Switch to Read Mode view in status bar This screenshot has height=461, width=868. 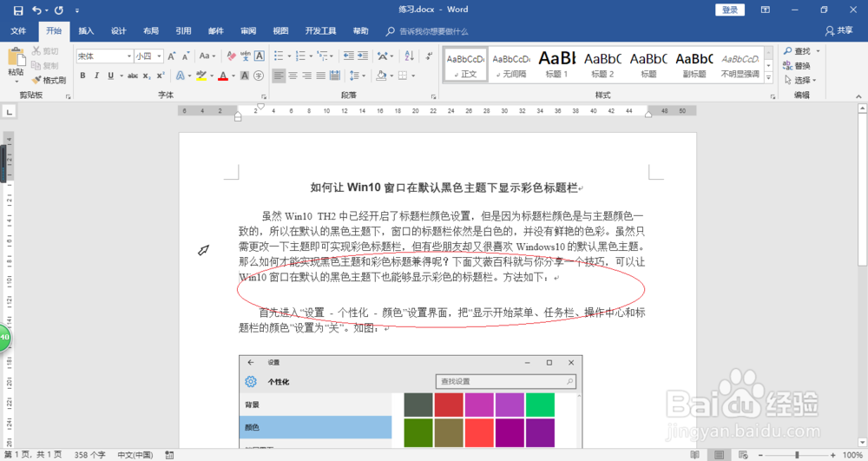coord(694,455)
